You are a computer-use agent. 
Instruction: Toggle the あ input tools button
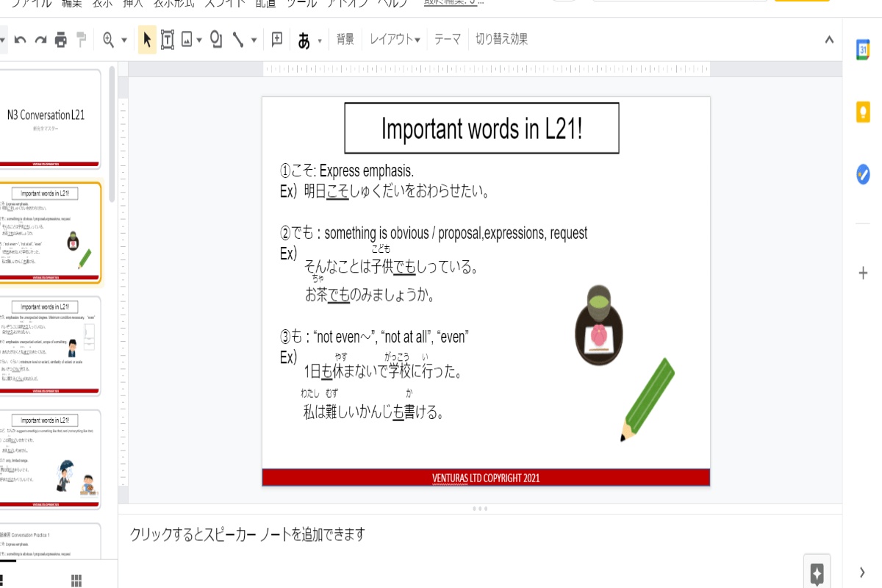[304, 40]
